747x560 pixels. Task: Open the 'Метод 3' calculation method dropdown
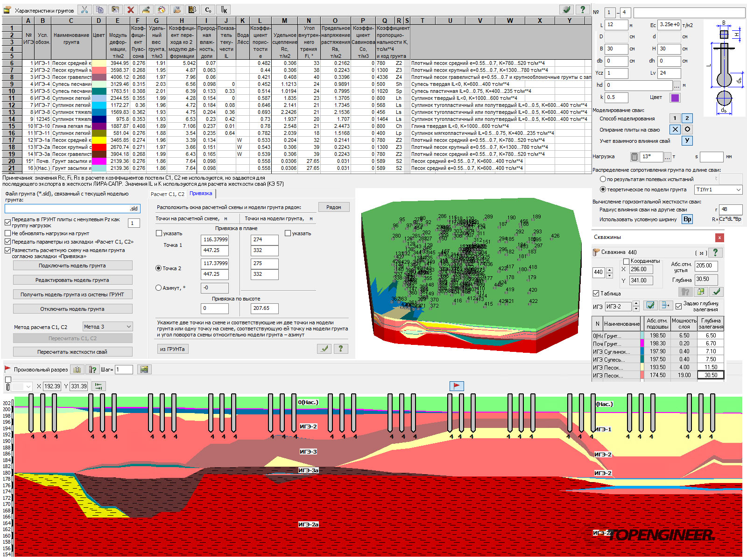[x=108, y=327]
